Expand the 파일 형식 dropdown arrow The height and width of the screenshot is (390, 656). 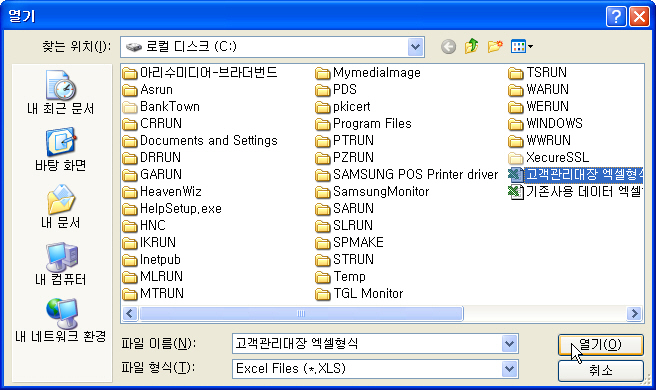pos(509,369)
